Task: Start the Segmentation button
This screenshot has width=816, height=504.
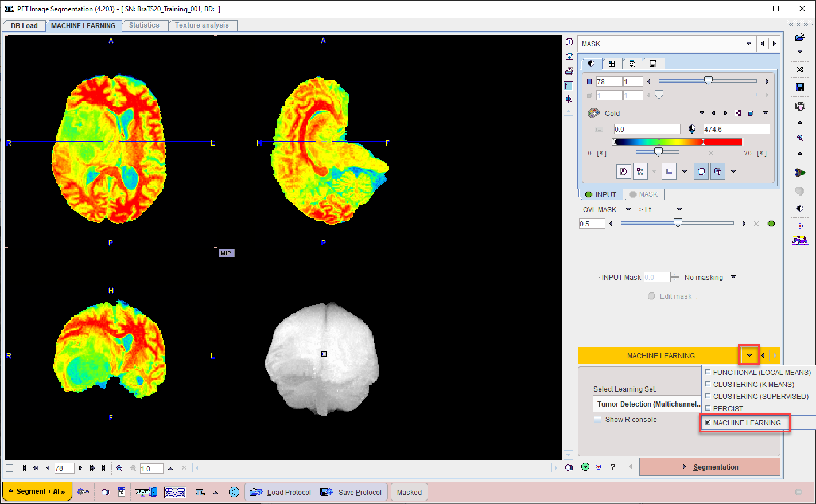Action: (x=710, y=467)
